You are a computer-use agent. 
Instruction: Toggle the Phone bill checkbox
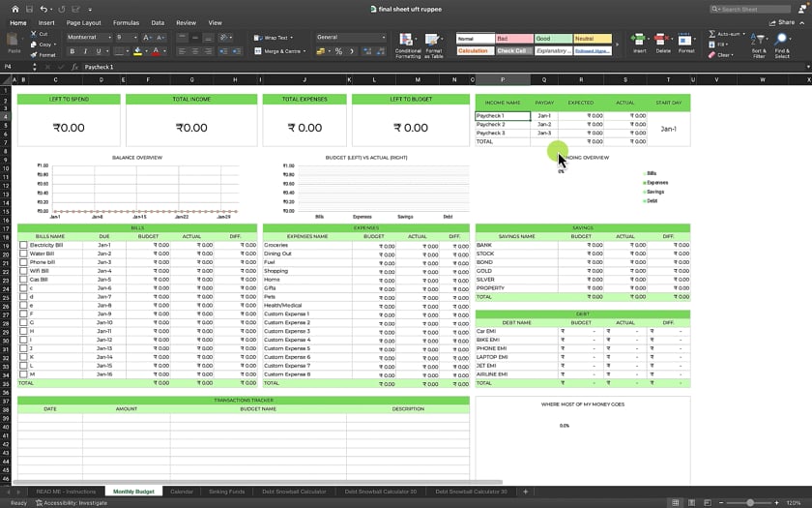coord(23,263)
